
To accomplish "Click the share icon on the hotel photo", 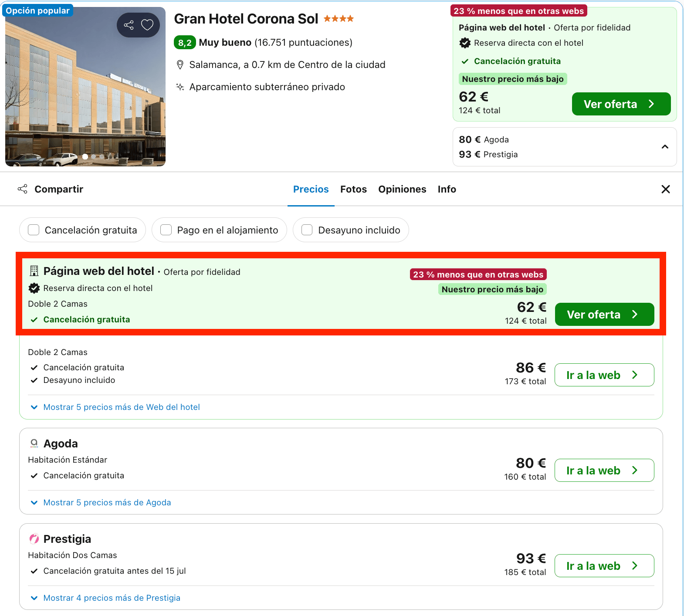I will coord(129,25).
